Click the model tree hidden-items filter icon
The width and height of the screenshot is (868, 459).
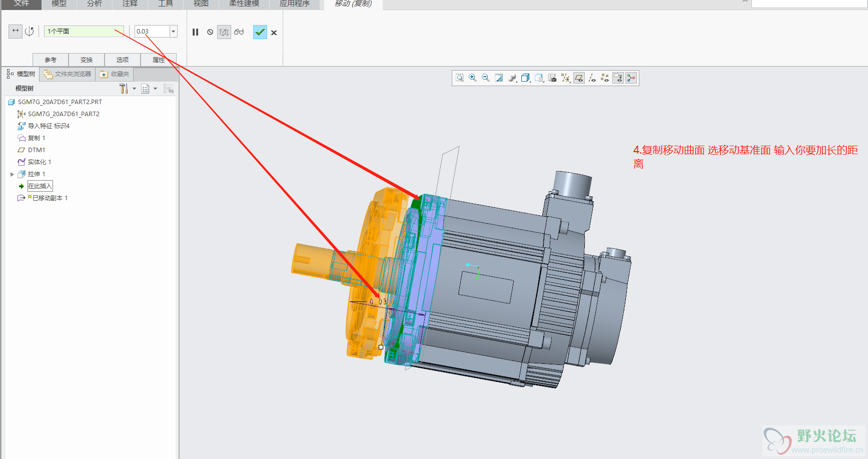169,89
